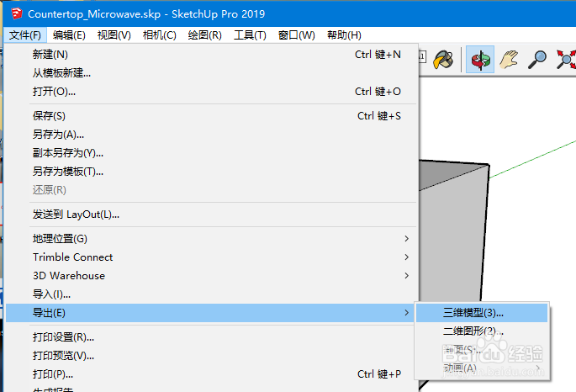Select 二维图形(2)... export option
Image resolution: width=576 pixels, height=392 pixels.
coord(482,331)
